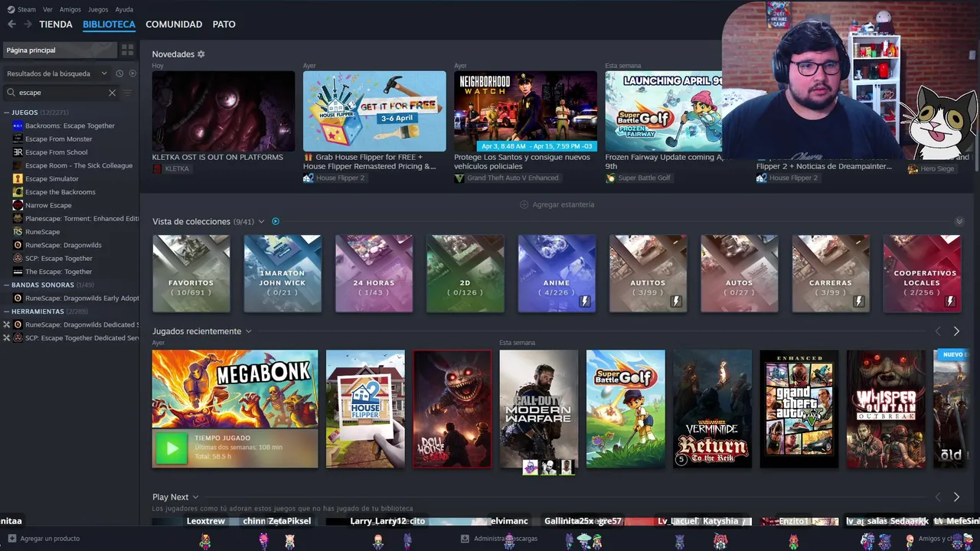Open the COOPERATIVOS LOCALES collection
The image size is (980, 551).
[922, 273]
